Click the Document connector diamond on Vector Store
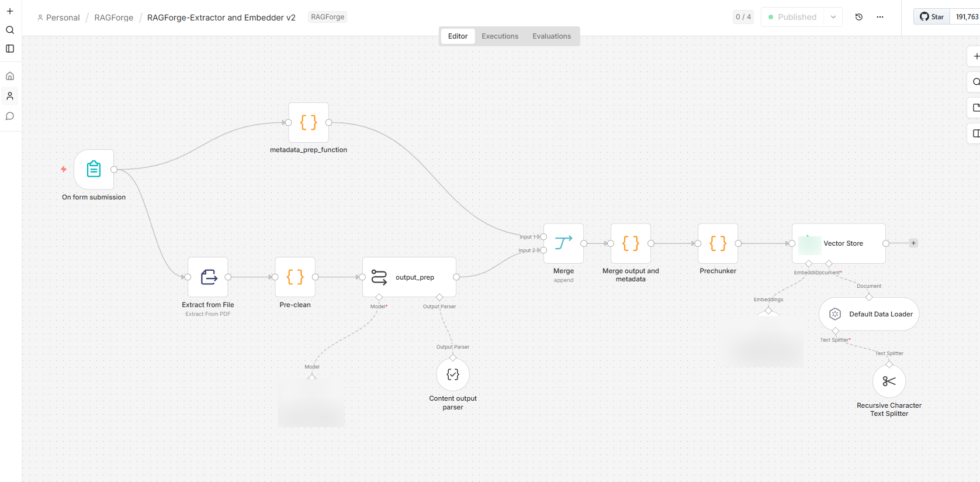The height and width of the screenshot is (482, 980). 829,264
